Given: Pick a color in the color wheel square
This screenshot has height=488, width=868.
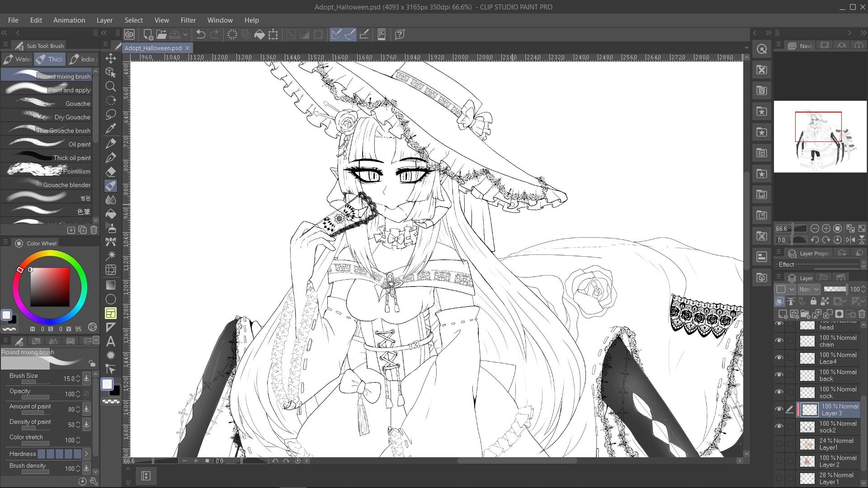Looking at the screenshot, I should pyautogui.click(x=50, y=287).
